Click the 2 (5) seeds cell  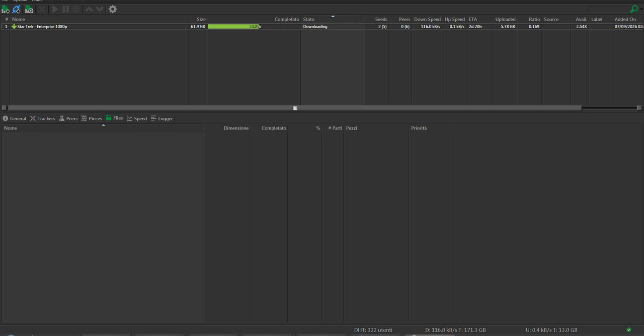pyautogui.click(x=382, y=26)
